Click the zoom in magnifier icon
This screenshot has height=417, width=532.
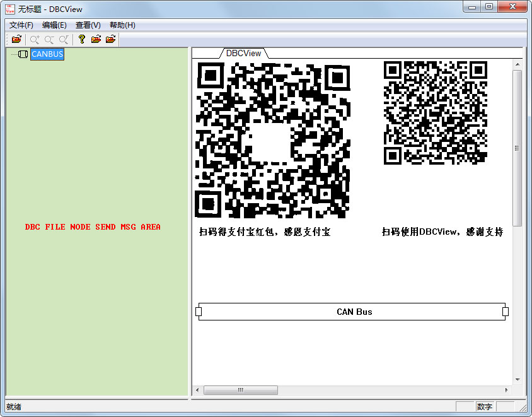coord(35,39)
